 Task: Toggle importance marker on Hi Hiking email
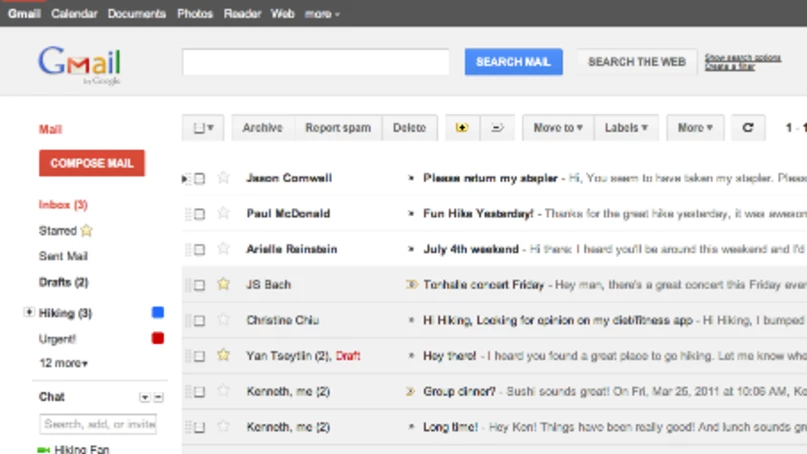coord(411,320)
